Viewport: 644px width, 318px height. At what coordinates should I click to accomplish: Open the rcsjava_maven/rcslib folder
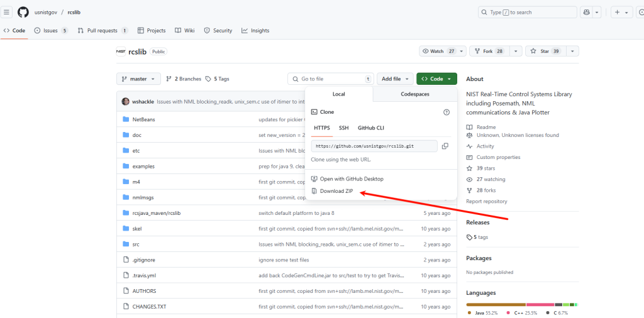tap(157, 213)
